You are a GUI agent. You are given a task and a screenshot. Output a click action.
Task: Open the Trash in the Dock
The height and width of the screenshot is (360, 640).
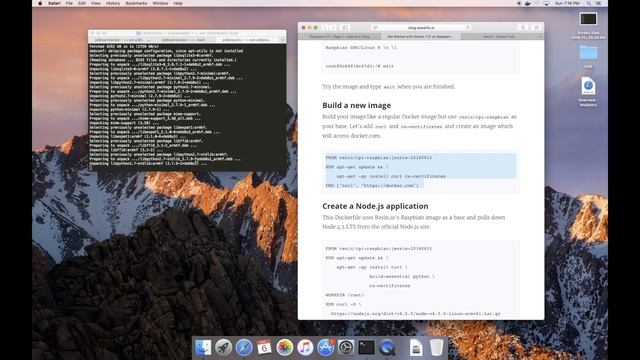pos(436,347)
